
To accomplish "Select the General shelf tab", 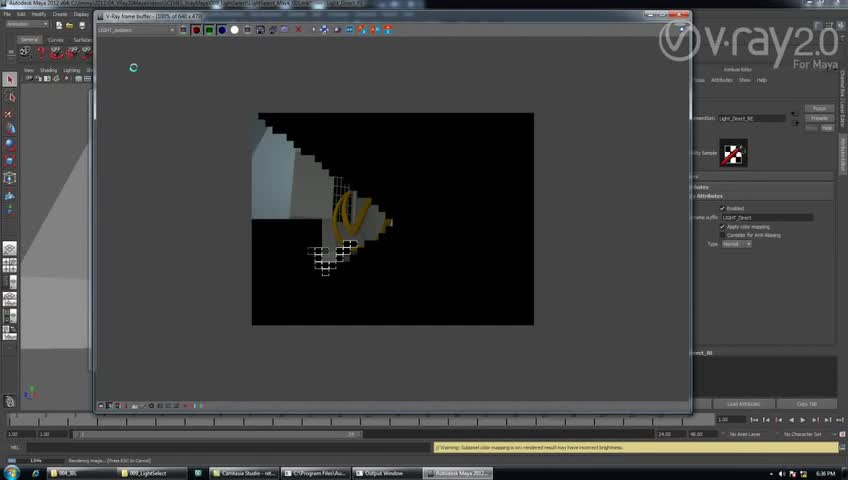I will point(29,39).
